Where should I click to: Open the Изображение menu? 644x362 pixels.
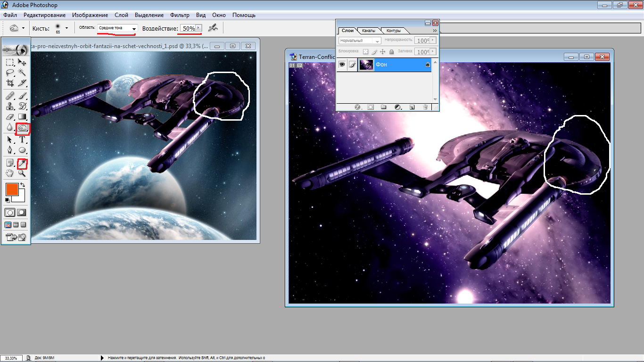point(90,15)
